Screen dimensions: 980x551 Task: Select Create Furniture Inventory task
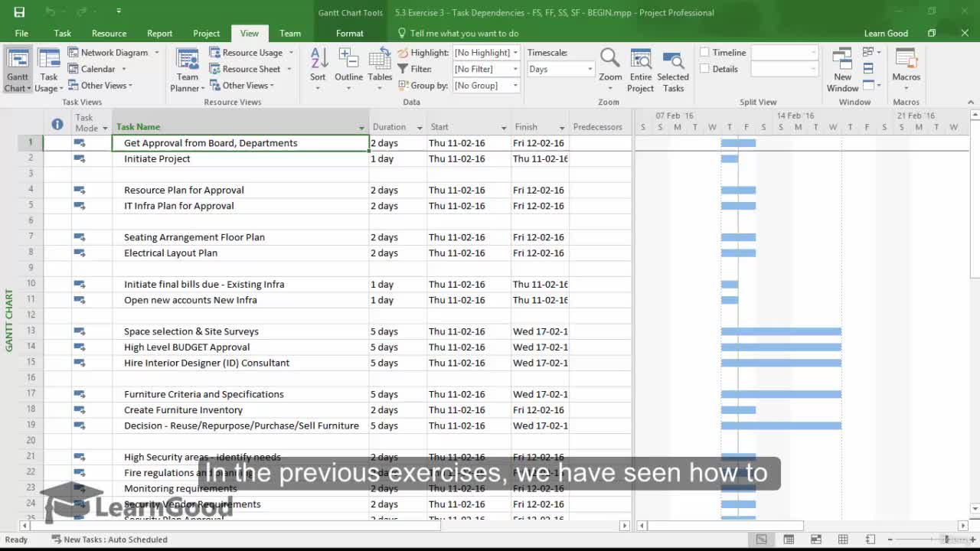click(x=240, y=409)
